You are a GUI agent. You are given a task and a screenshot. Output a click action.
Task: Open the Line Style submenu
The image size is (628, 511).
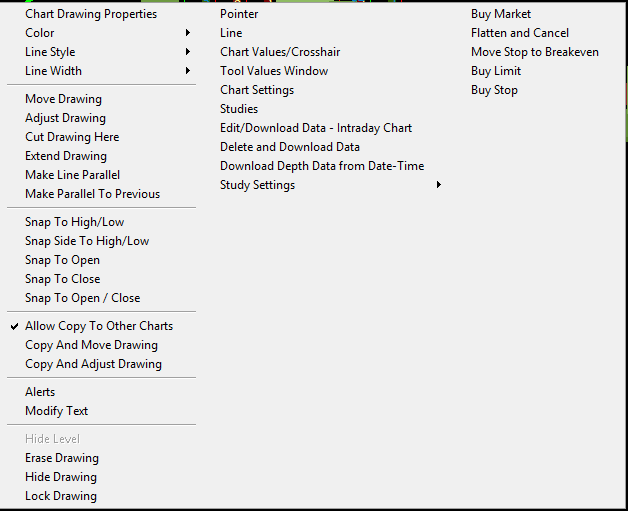coord(50,52)
